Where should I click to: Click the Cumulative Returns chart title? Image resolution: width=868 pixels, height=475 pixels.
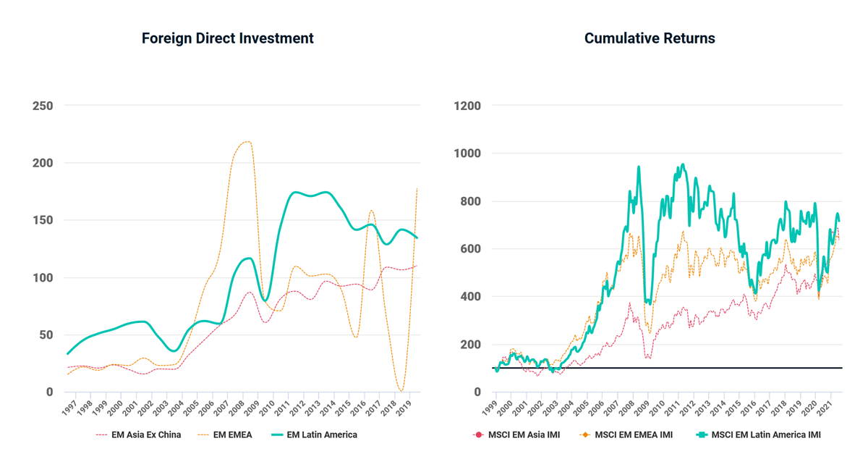(x=650, y=38)
